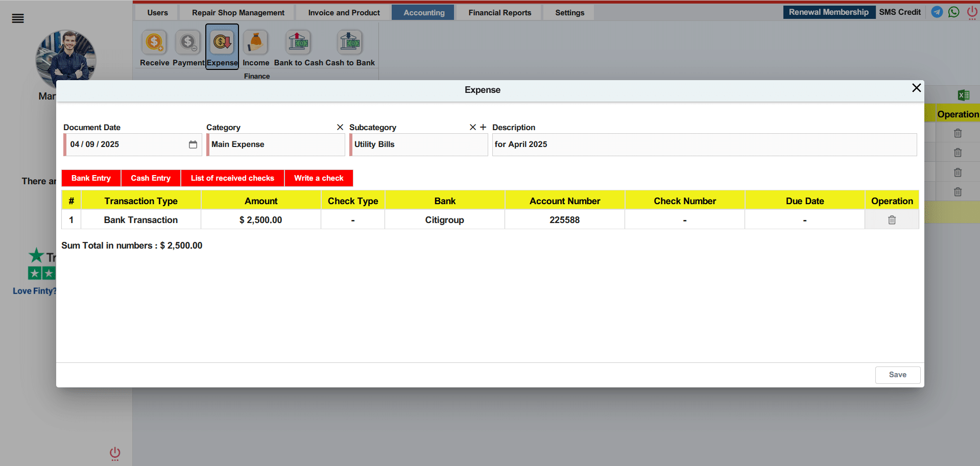
Task: Click the $ 2,500.00 amount cell
Action: tap(261, 220)
